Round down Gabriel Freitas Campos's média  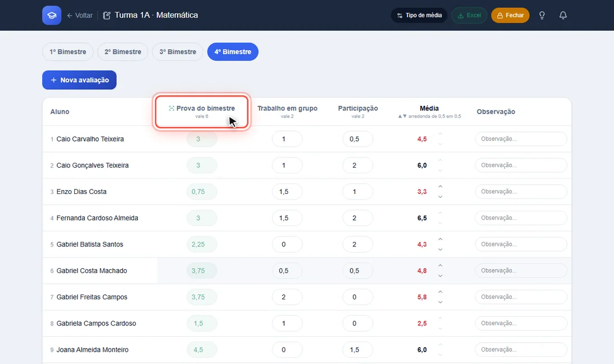coord(440,302)
